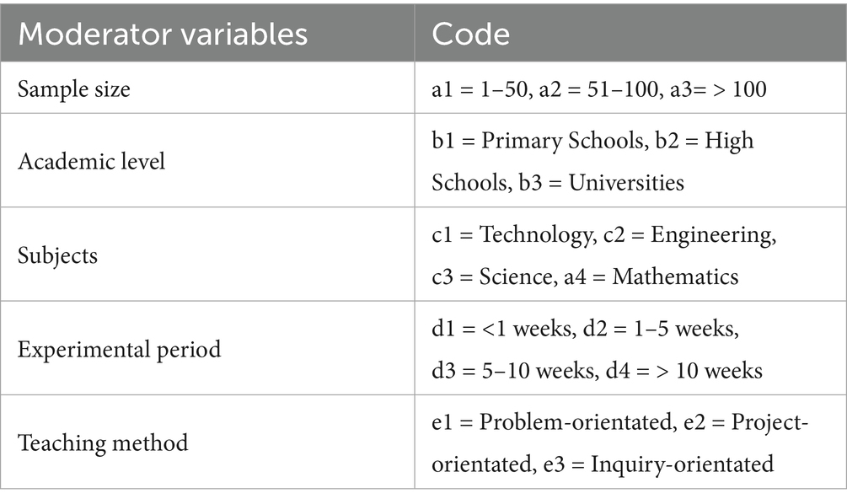This screenshot has height=504, width=847.
Task: Click the text d3 = 5–10 weeks
Action: pyautogui.click(x=514, y=371)
